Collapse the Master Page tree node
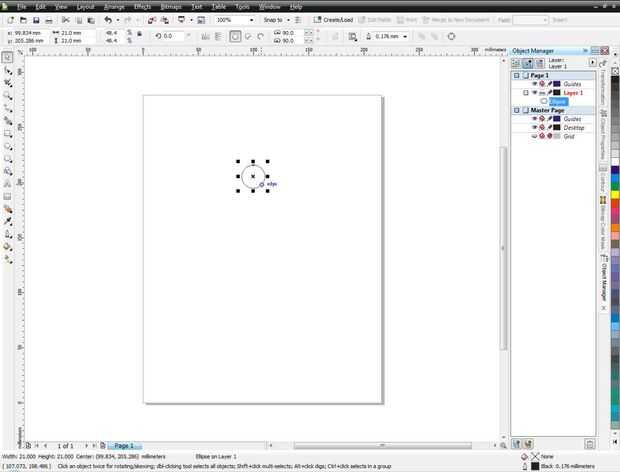Viewport: 620px width, 472px height. (x=516, y=110)
